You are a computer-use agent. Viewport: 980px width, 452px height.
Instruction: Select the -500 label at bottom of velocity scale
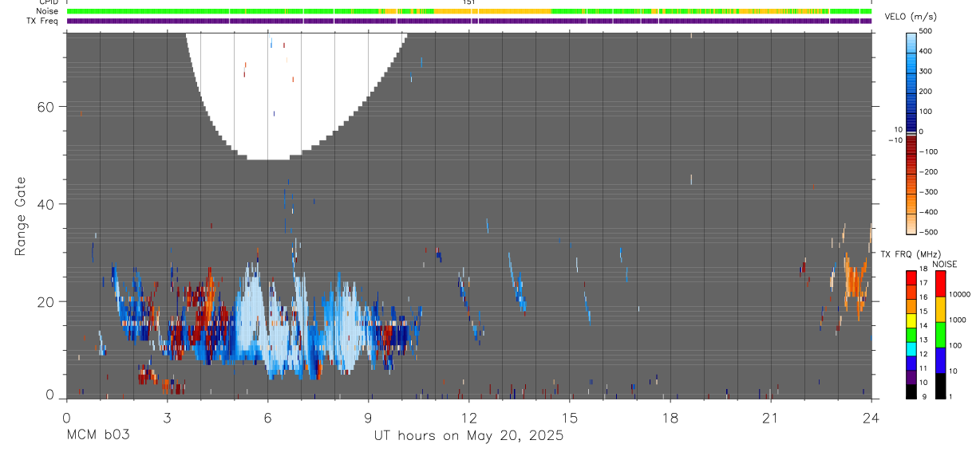point(928,232)
